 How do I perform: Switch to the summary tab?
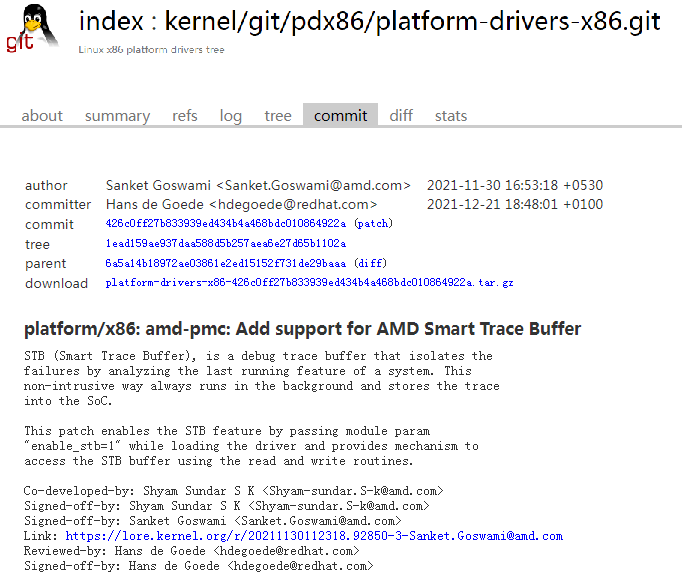point(117,116)
